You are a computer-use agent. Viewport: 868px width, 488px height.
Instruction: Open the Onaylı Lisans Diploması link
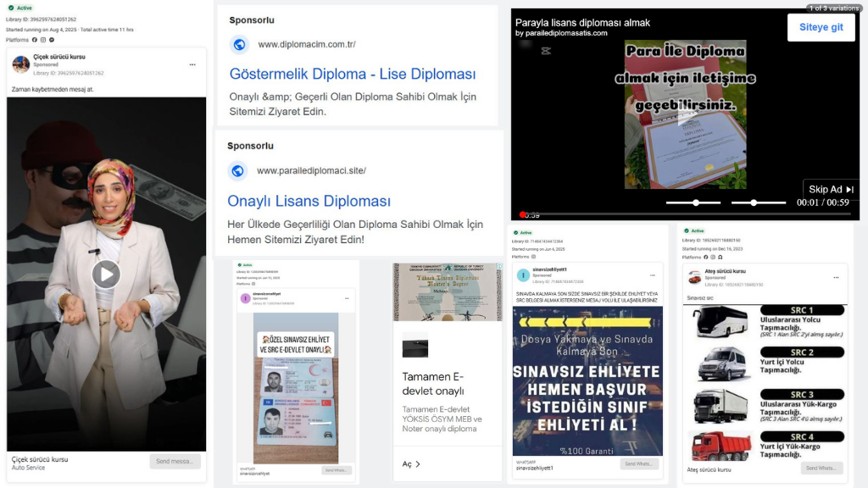[309, 202]
